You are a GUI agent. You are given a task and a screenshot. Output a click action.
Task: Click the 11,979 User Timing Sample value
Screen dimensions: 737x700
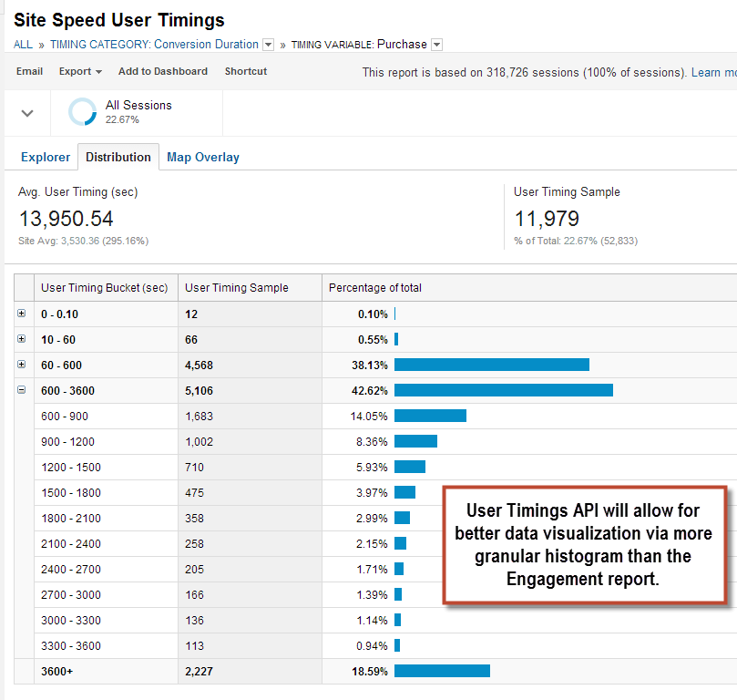tap(547, 219)
